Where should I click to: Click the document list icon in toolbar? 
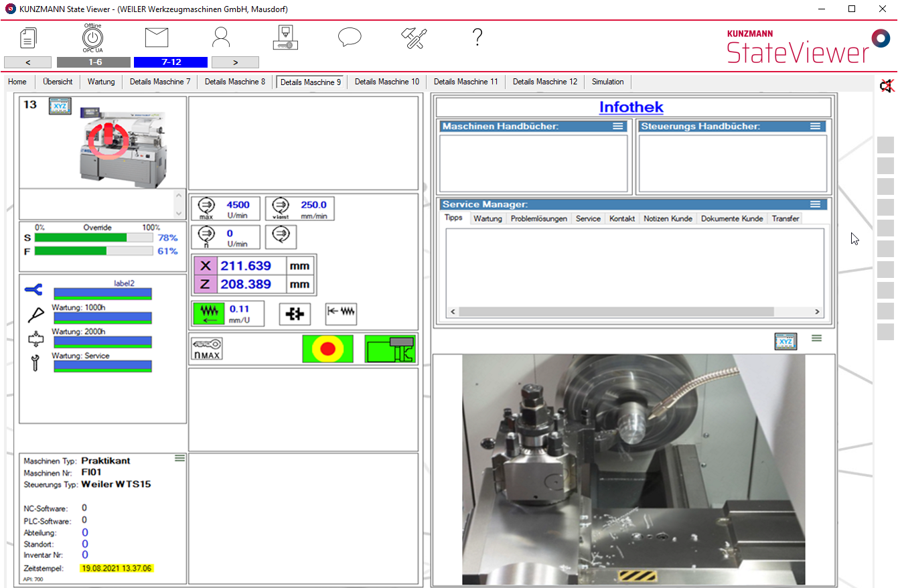click(28, 38)
